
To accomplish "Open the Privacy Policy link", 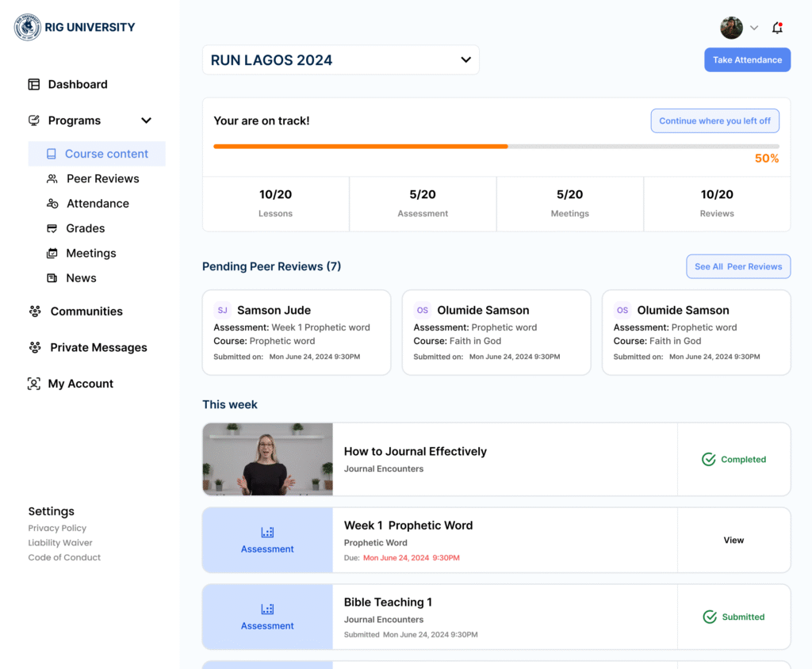I will point(57,528).
